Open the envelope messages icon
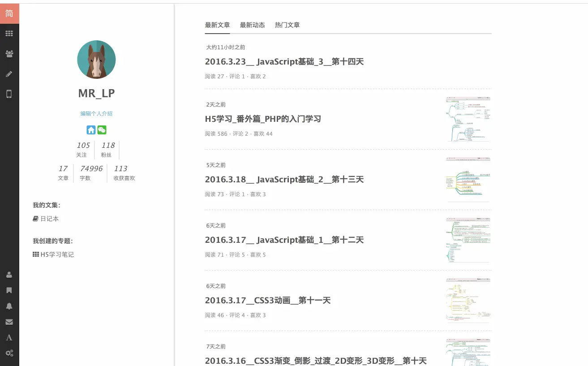Viewport: 588px width, 366px height. click(9, 322)
